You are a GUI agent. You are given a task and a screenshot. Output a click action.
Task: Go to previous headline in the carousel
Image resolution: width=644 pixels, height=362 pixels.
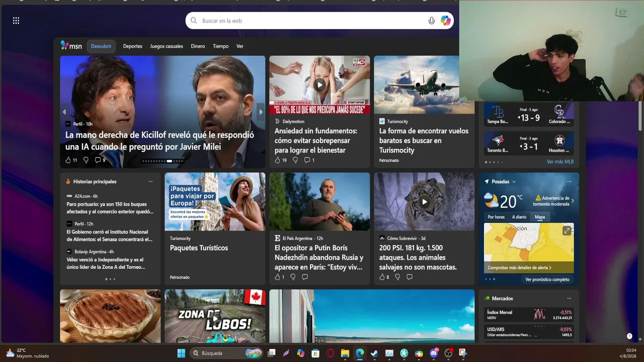64,112
